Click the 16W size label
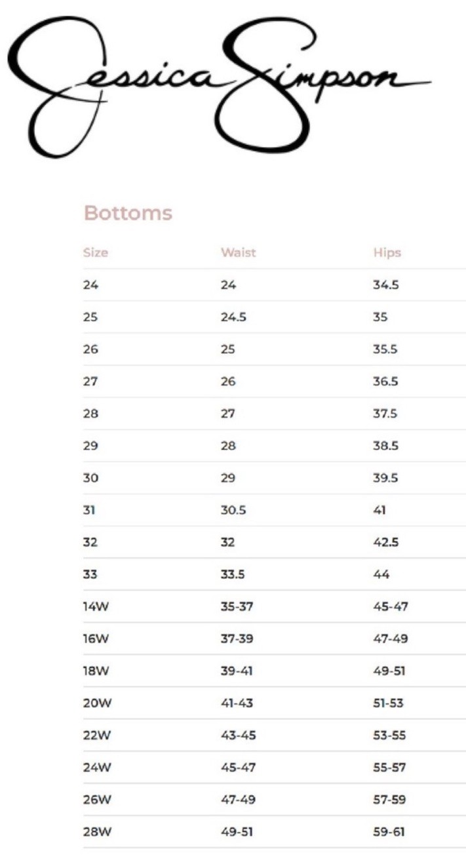Viewport: 466px width, 868px height. [96, 639]
